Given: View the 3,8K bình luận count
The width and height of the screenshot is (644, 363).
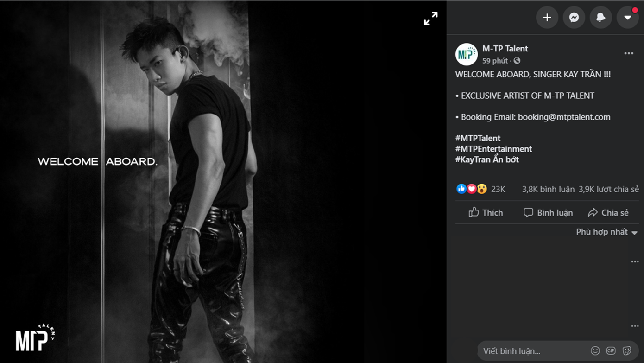Looking at the screenshot, I should click(548, 189).
